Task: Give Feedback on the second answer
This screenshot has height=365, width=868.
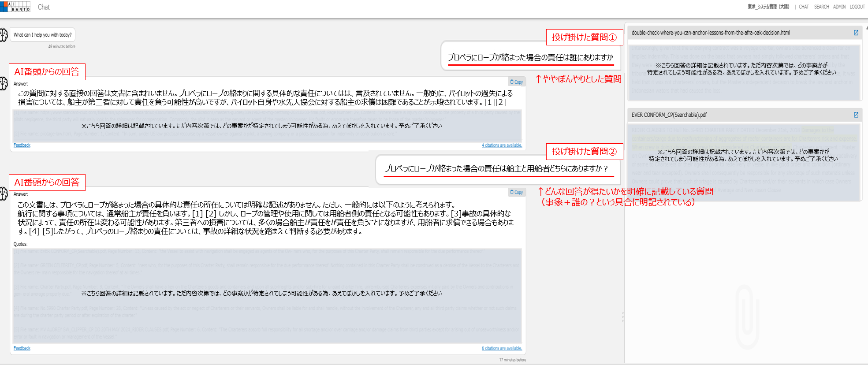Action: coord(22,348)
